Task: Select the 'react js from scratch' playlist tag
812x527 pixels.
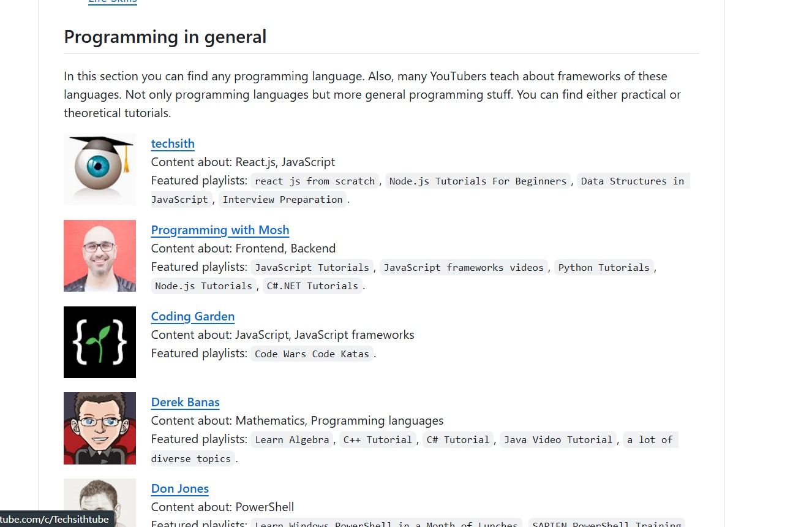Action: (x=315, y=181)
